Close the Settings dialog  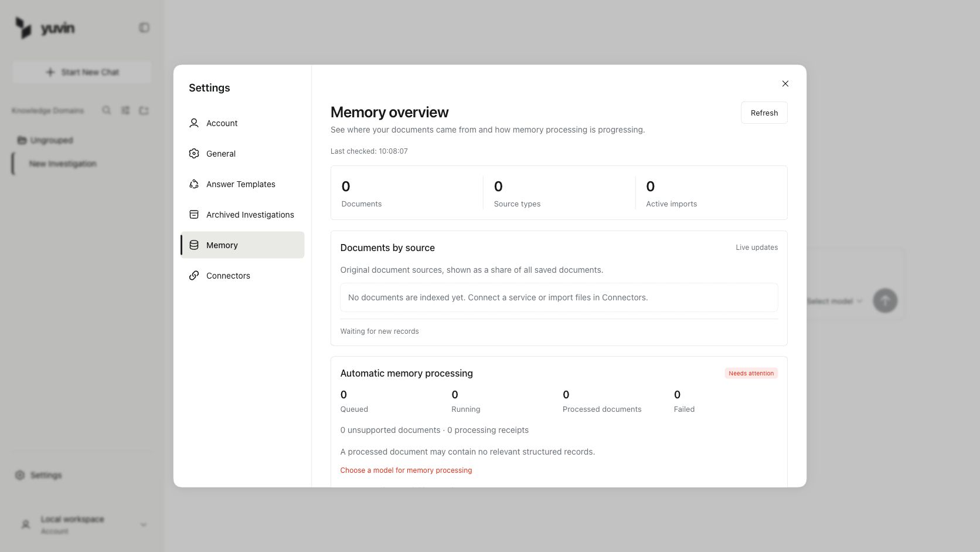(x=785, y=84)
